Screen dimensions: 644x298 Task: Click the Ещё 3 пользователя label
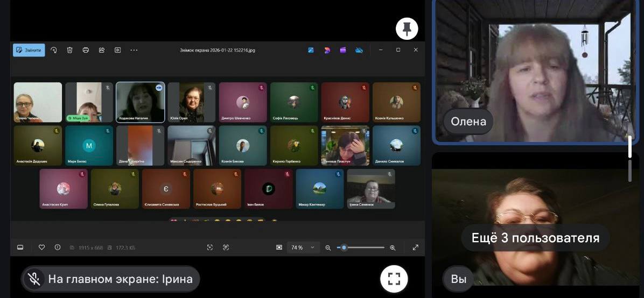535,238
